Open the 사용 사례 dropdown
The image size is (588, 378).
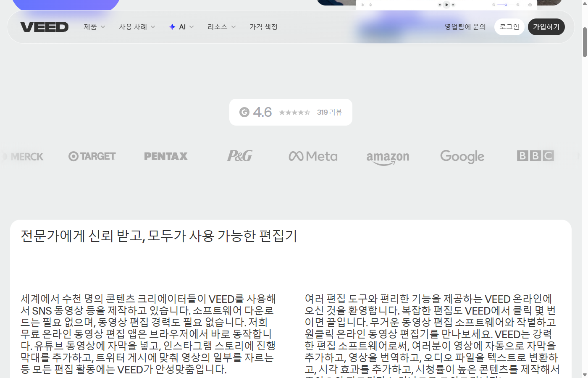pyautogui.click(x=137, y=26)
